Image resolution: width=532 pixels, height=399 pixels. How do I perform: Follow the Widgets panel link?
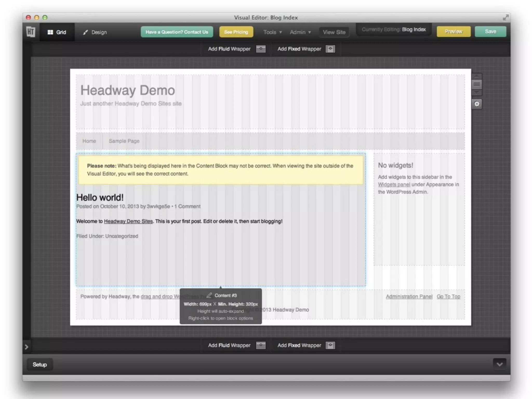(394, 184)
